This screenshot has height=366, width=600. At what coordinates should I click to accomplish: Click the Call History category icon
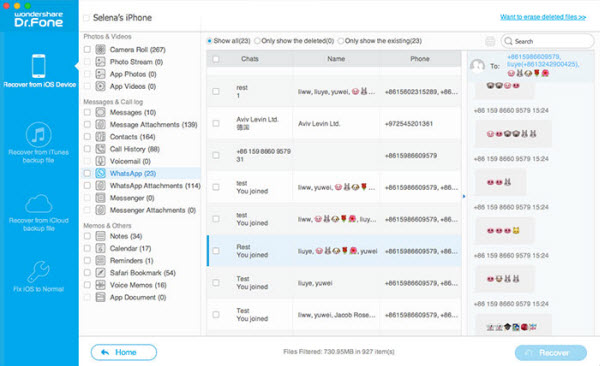tap(100, 149)
